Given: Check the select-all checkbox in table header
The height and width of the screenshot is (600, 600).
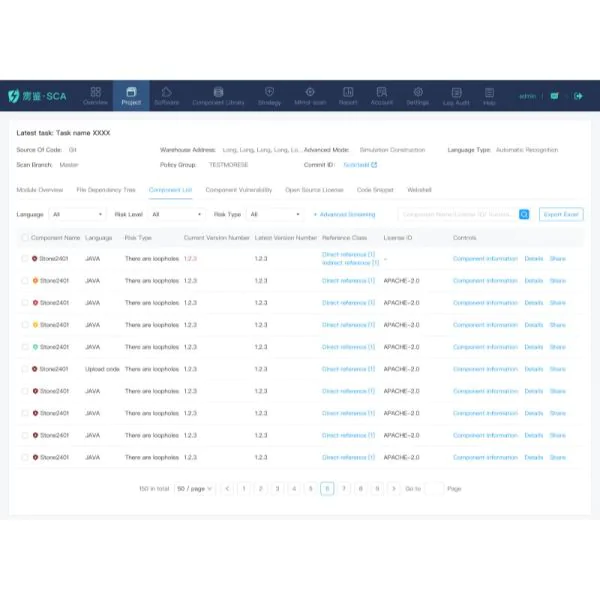Looking at the screenshot, I should (25, 238).
